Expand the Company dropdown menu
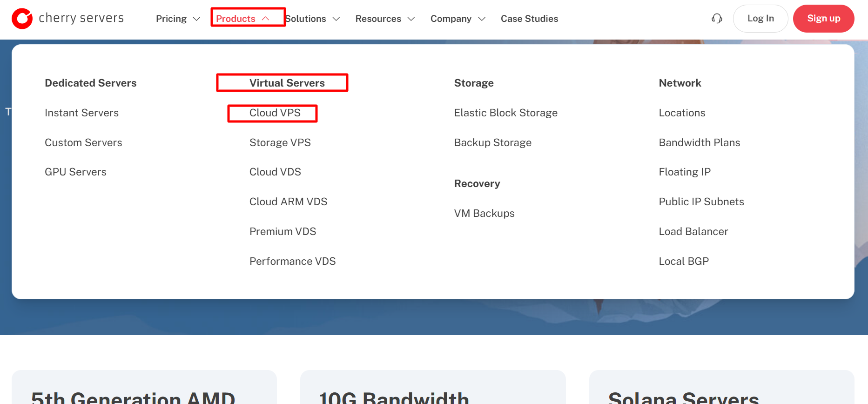 pos(458,19)
